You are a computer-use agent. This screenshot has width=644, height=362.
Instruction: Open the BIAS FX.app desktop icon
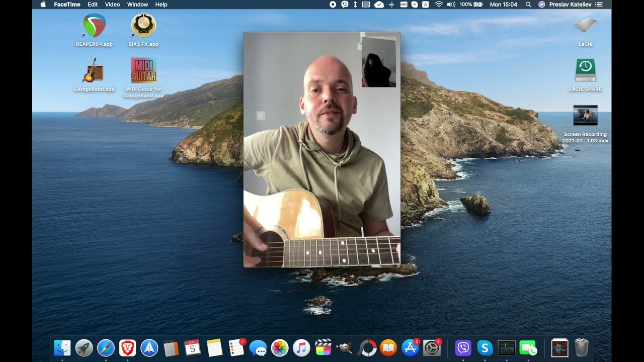tap(143, 26)
